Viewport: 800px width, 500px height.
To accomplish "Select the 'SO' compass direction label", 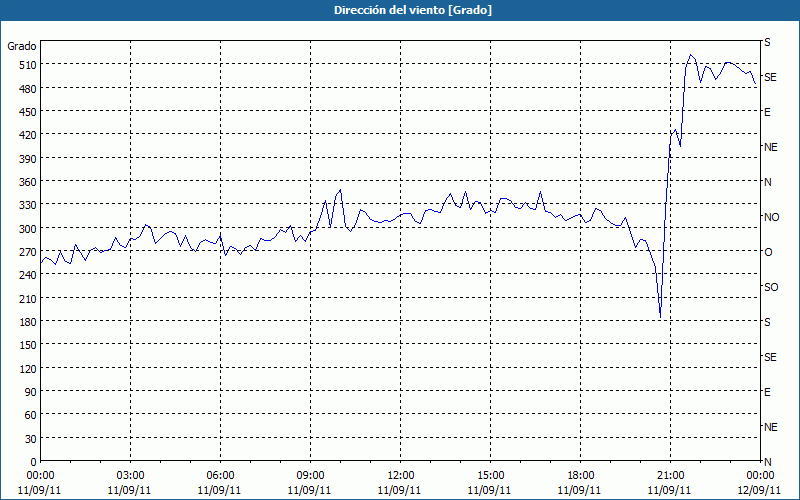I will (771, 287).
